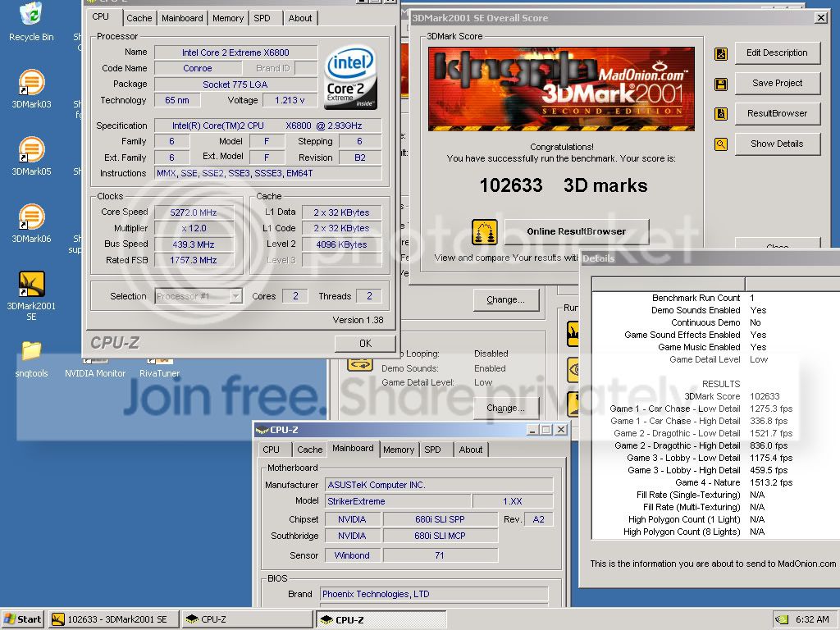Click the yellow icon beside Online ResultBrowser
Screen dimensions: 840x630
484,232
